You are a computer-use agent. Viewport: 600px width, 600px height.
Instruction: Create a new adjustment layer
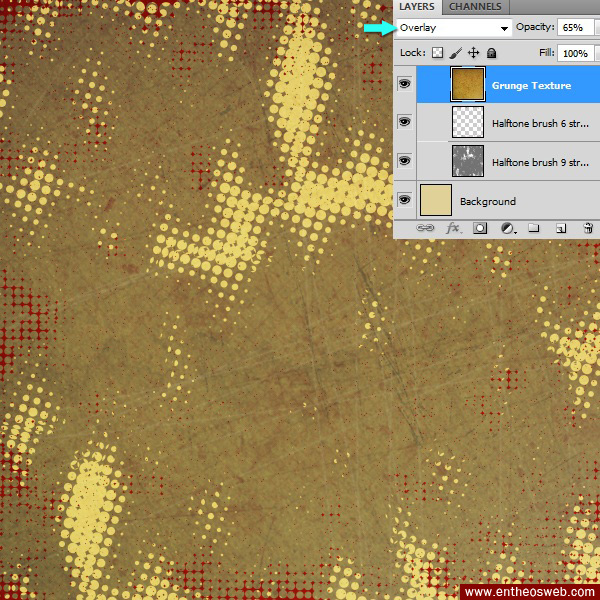[507, 228]
